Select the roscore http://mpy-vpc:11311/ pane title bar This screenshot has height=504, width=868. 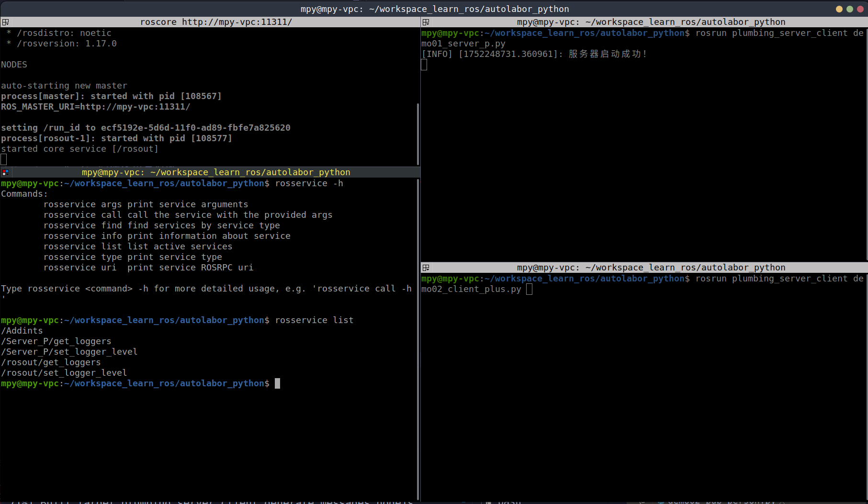click(216, 22)
